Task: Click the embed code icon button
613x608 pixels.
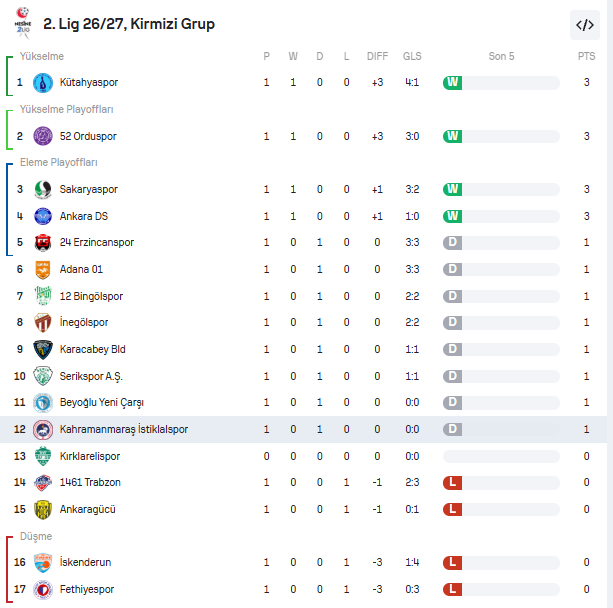Action: (584, 25)
